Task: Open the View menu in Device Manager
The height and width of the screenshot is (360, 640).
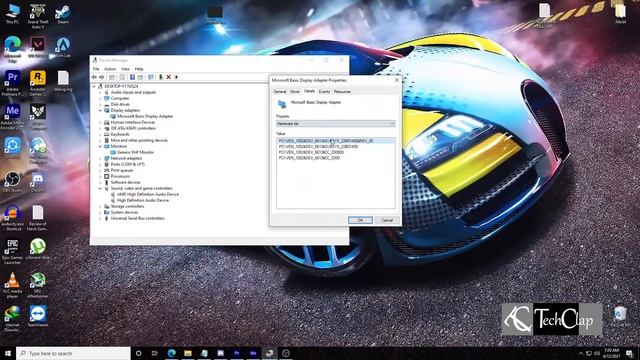Action: (x=125, y=69)
